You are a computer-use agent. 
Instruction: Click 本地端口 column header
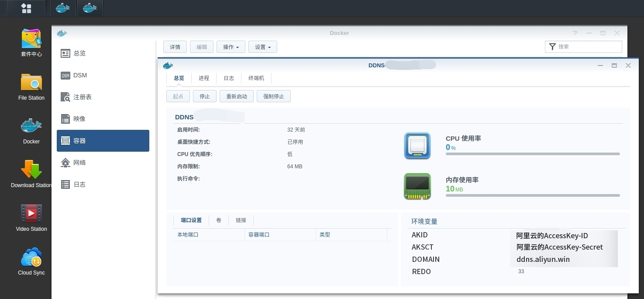(209, 235)
